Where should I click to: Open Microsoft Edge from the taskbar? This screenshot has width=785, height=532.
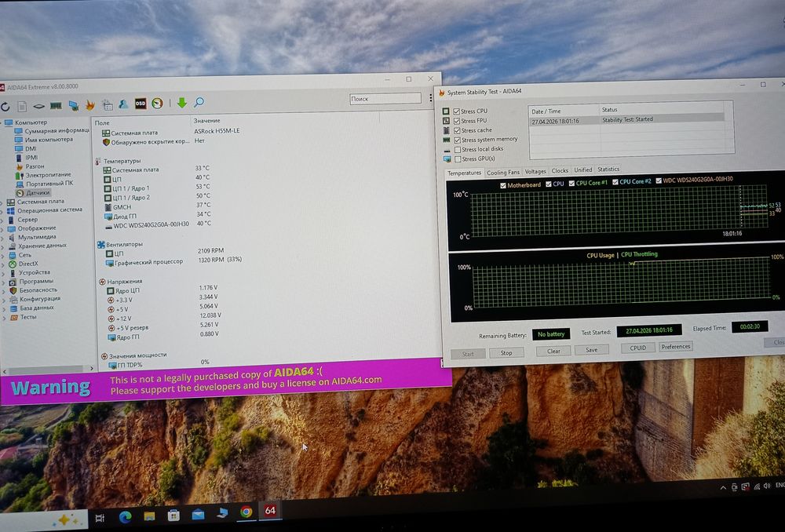125,516
